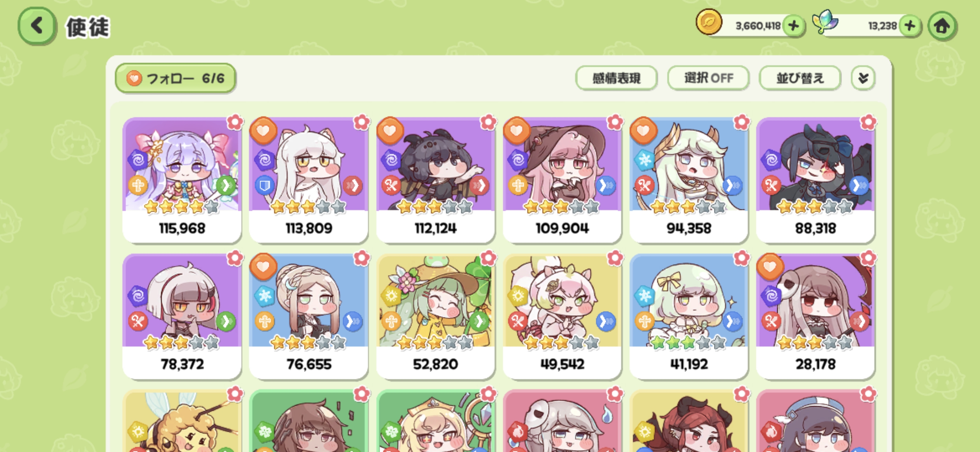
Task: Toggle follow heart on the 28,178 card
Action: click(770, 267)
